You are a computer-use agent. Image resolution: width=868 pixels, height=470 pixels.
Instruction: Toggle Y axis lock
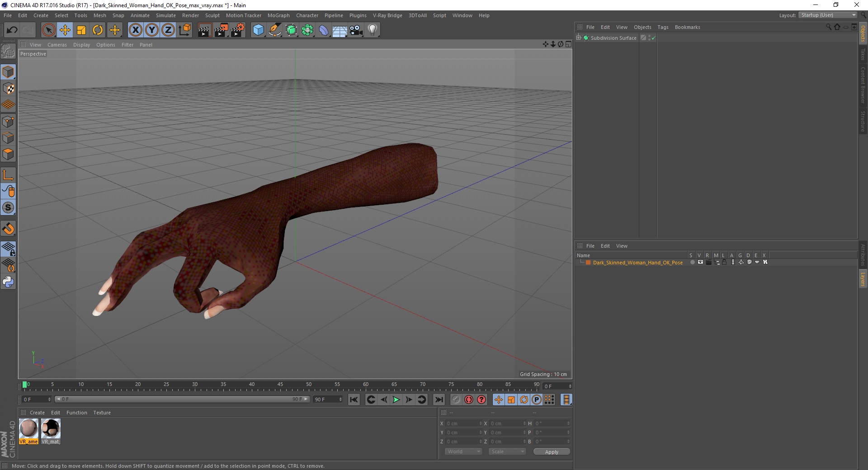pos(152,30)
